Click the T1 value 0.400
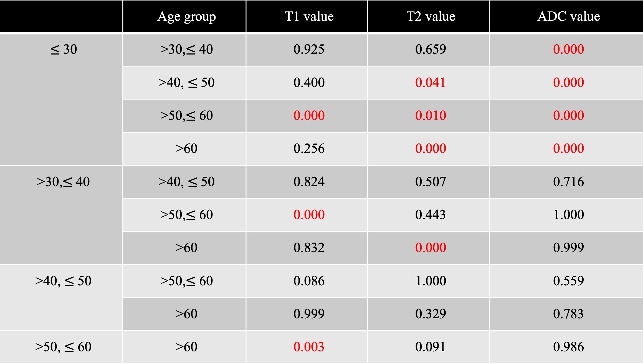643x364 pixels. [x=309, y=83]
